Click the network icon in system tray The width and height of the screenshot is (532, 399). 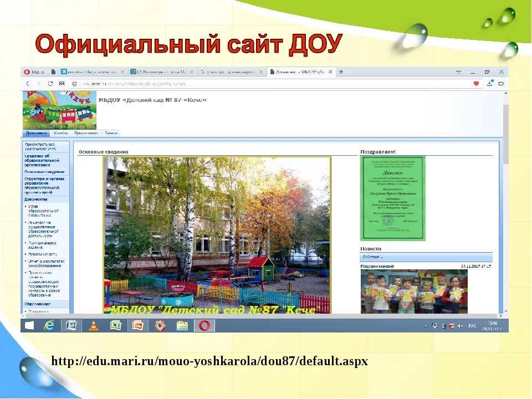point(434,326)
